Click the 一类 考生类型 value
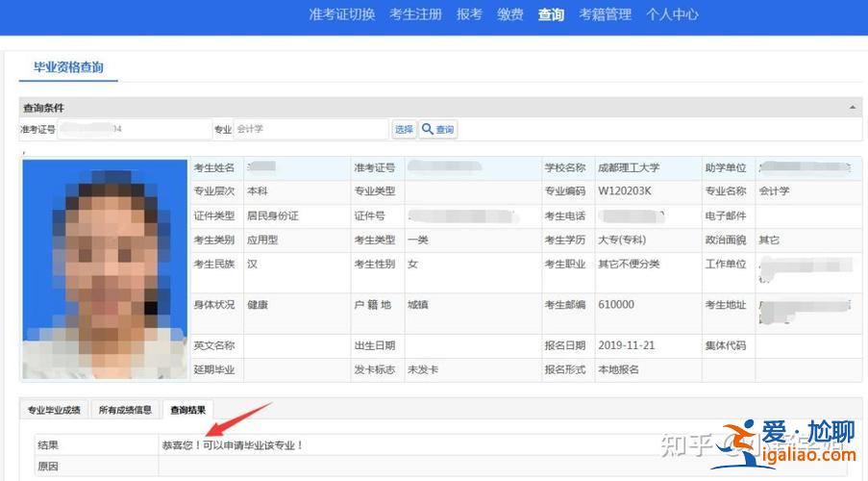The image size is (868, 481). coord(418,240)
